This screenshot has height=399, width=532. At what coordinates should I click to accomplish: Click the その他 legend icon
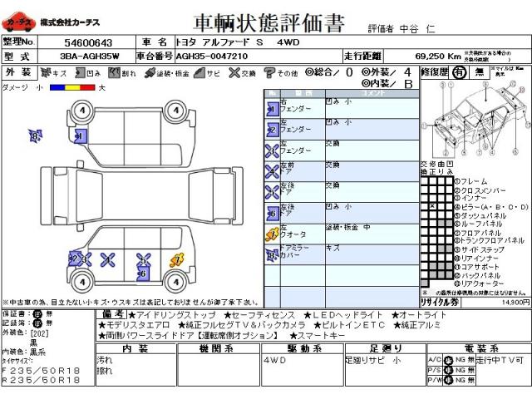tap(269, 72)
